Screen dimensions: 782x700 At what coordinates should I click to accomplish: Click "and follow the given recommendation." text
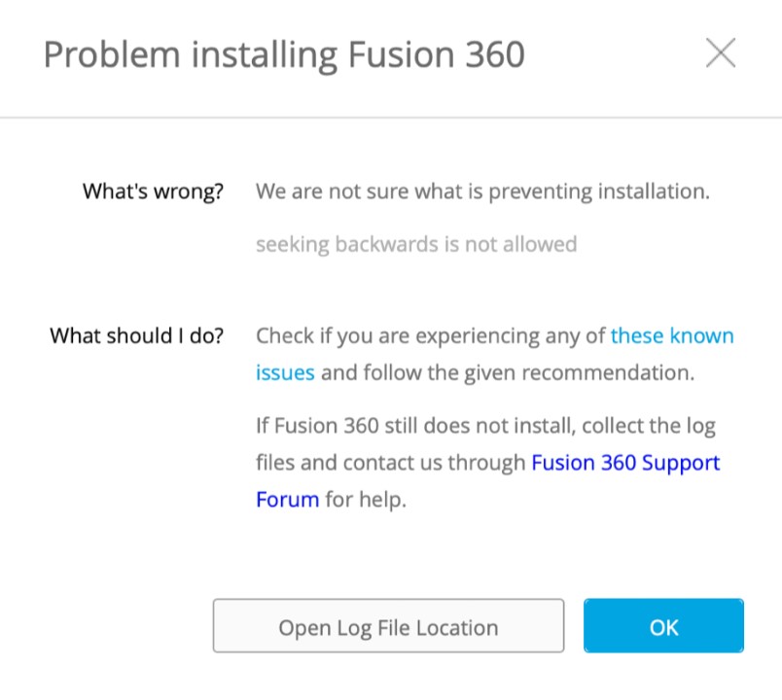pos(508,372)
